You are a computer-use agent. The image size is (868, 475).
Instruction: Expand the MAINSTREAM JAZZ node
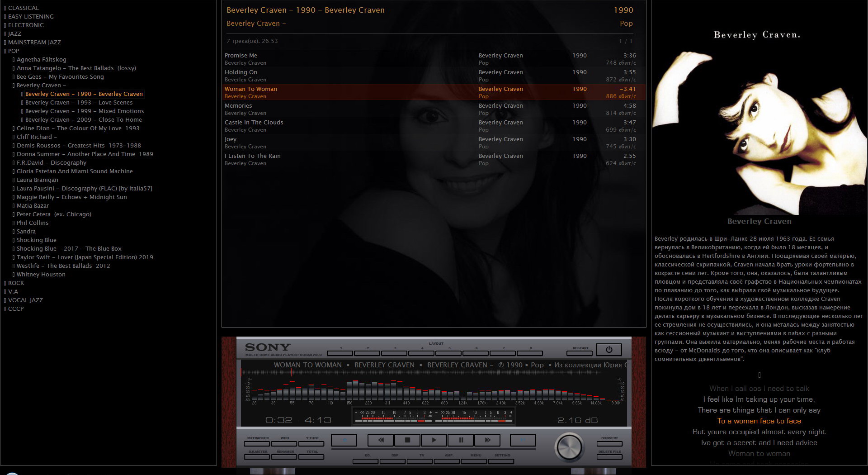5,43
